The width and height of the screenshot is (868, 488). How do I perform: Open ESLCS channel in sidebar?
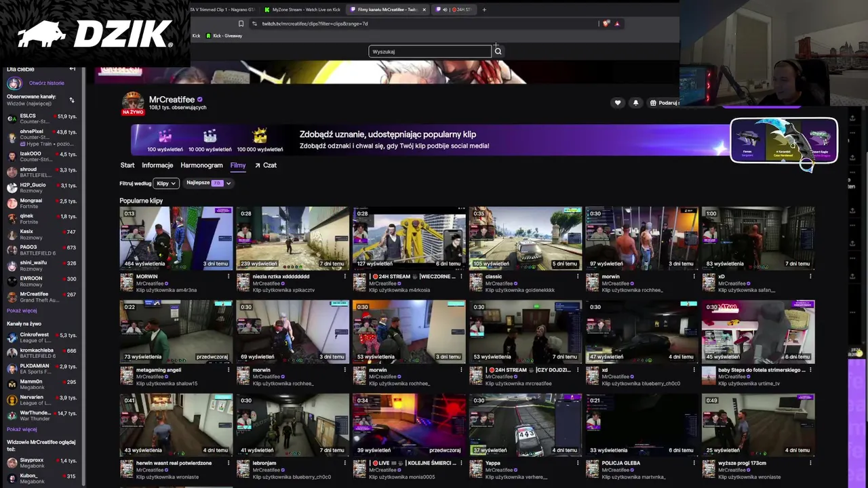coord(41,119)
